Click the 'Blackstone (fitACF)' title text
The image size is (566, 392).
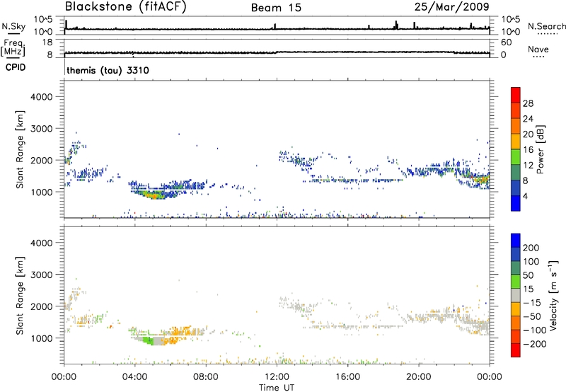coord(126,6)
